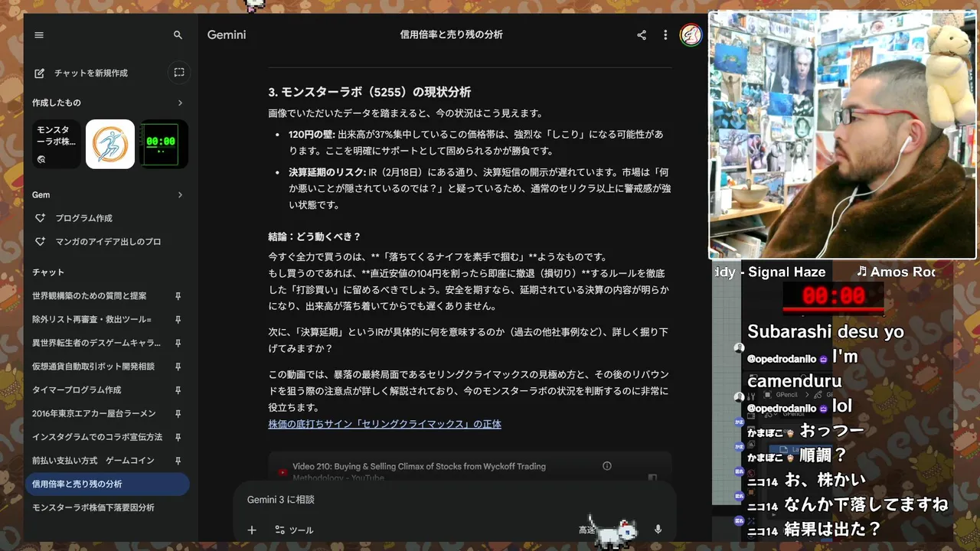Image resolution: width=980 pixels, height=551 pixels.
Task: Click the microphone voice input icon
Action: pos(658,530)
